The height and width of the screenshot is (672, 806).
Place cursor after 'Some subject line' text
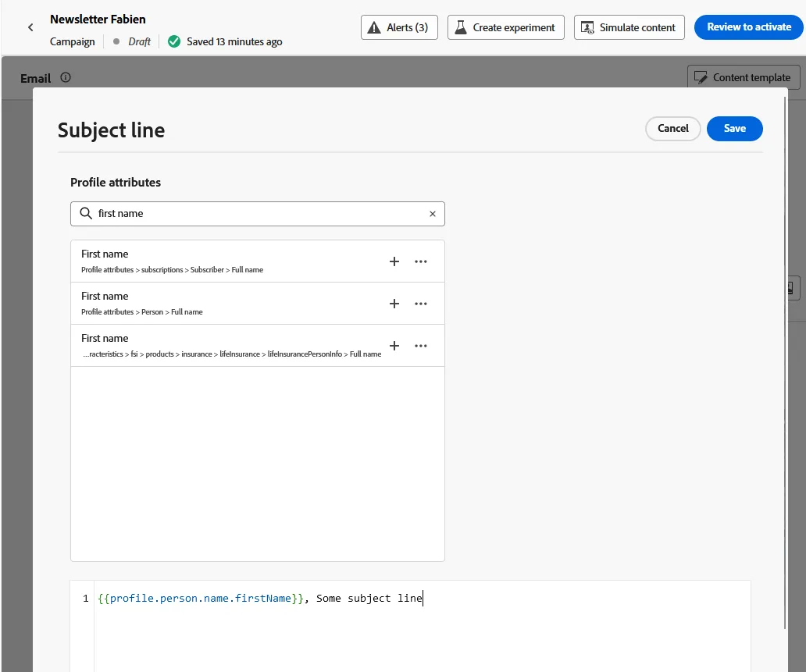pyautogui.click(x=423, y=598)
